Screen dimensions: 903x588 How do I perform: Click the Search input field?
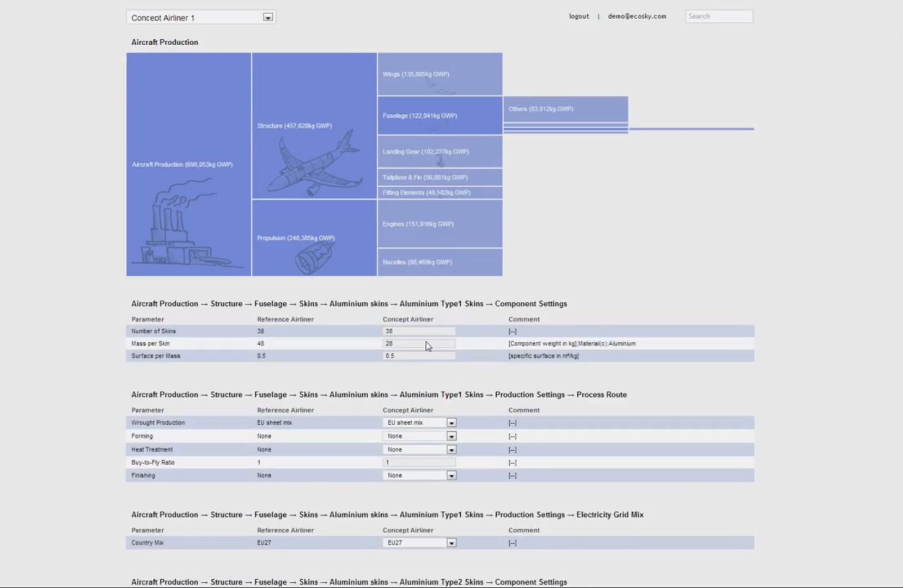[x=718, y=16]
